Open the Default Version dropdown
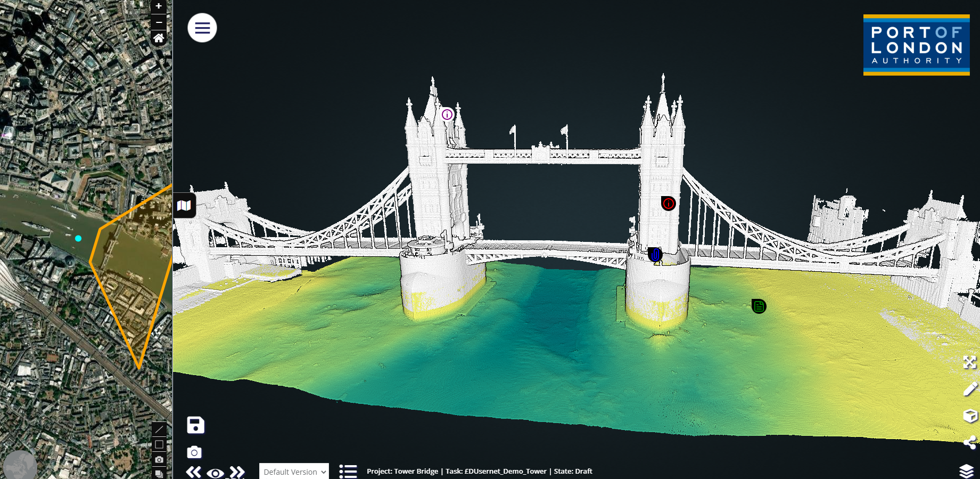980x479 pixels. click(x=294, y=472)
